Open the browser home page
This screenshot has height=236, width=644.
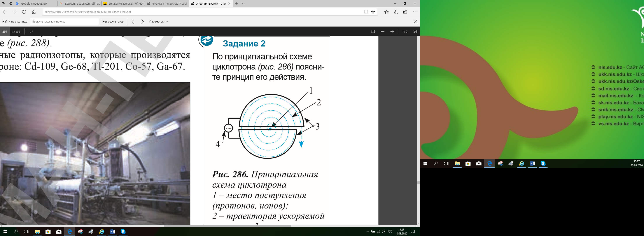click(x=34, y=12)
